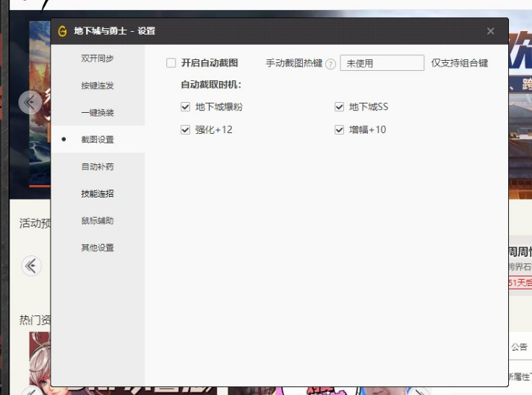Click the yellow G logo in the settings title bar
The image size is (532, 395).
pos(62,31)
